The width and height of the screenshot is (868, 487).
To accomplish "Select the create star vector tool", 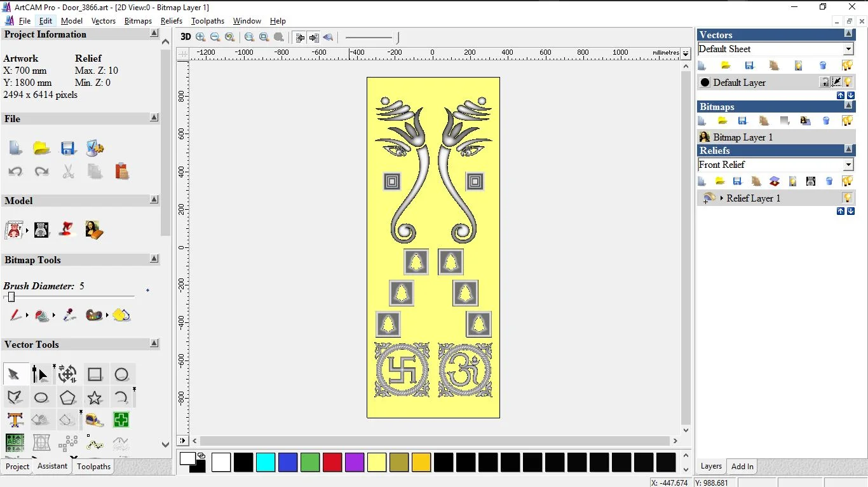I will pos(95,398).
